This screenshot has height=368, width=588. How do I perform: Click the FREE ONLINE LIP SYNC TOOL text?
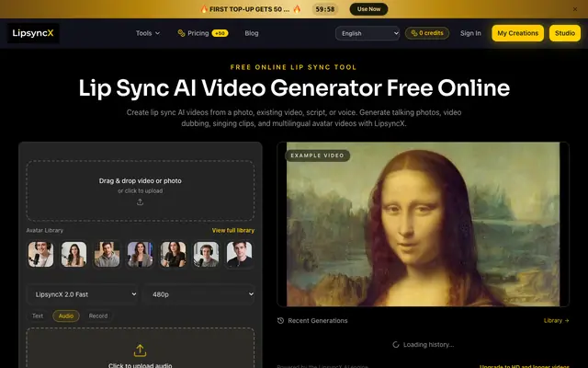click(294, 67)
